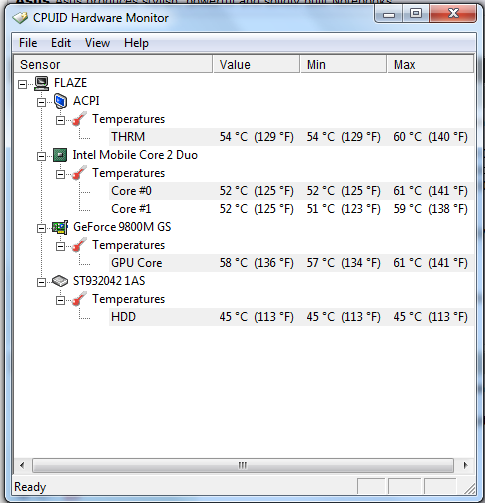Select the FLAZE computer icon
The height and width of the screenshot is (503, 485).
click(42, 83)
